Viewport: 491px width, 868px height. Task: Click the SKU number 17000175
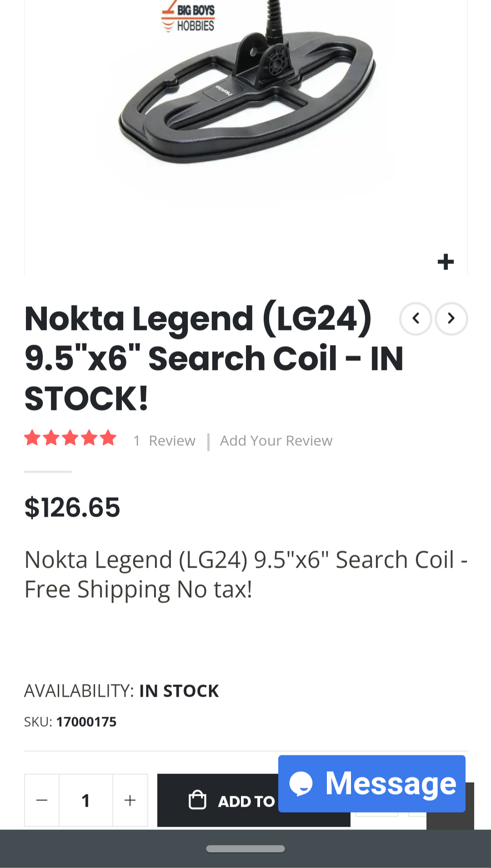click(86, 722)
